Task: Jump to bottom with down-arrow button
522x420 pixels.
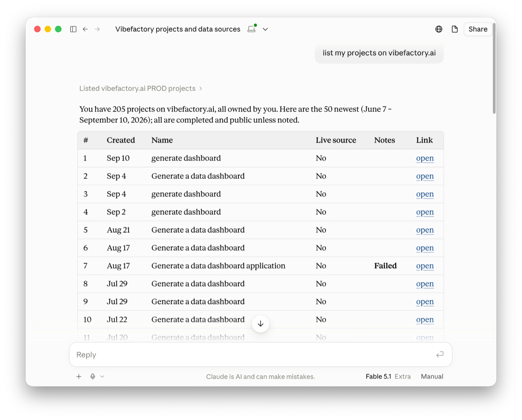Action: pos(261,323)
